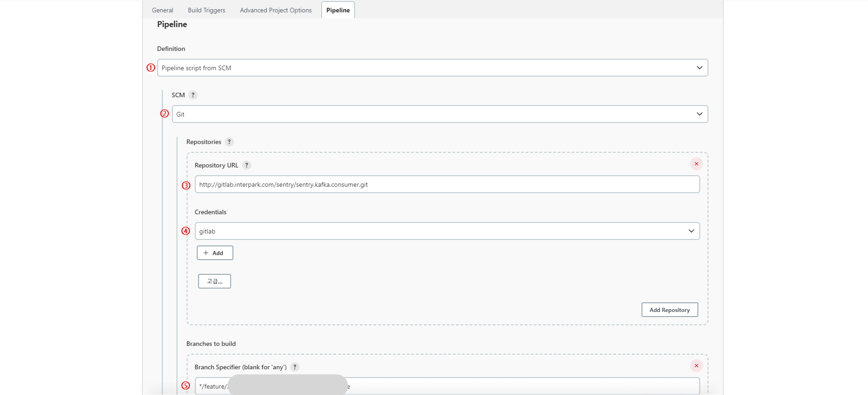Click the 고급... advanced button
This screenshot has width=868, height=395.
tap(214, 281)
